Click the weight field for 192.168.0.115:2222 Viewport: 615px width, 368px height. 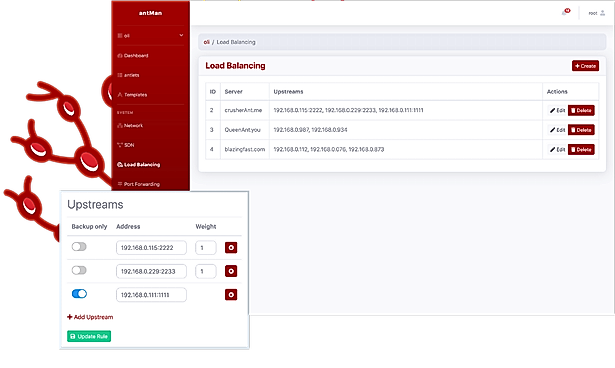point(206,248)
